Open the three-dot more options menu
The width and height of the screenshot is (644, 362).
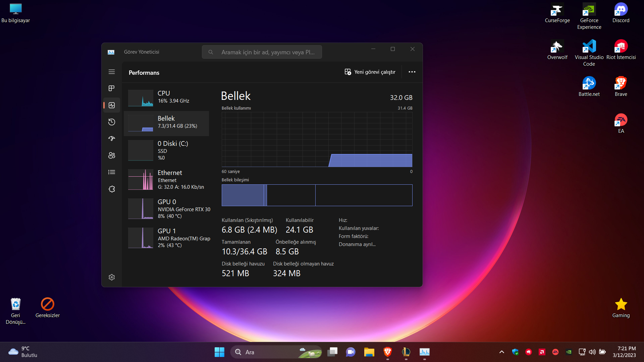click(412, 72)
